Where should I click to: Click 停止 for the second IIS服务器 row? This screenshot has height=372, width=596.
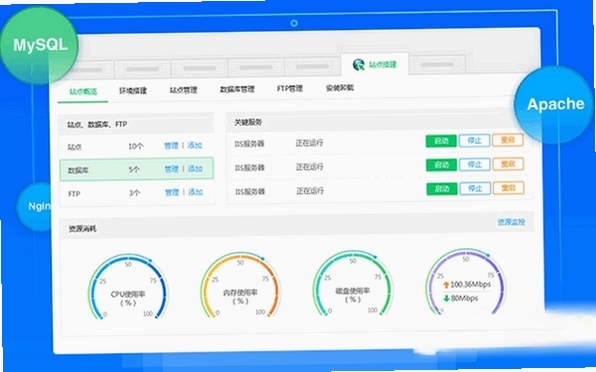tap(475, 165)
